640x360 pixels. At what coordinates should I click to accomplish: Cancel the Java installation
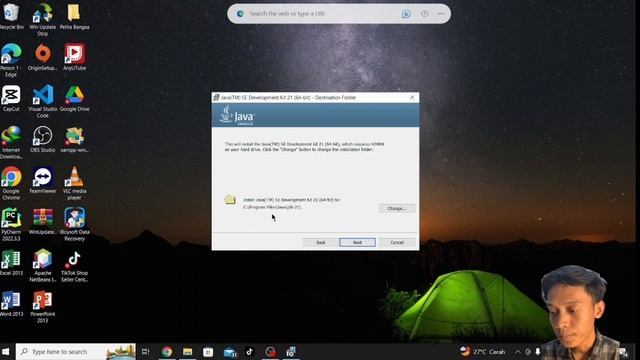[397, 242]
